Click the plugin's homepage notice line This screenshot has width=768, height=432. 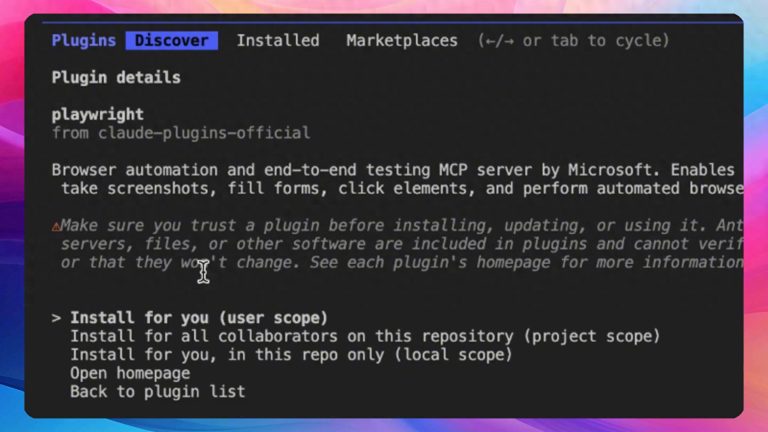[x=402, y=263]
